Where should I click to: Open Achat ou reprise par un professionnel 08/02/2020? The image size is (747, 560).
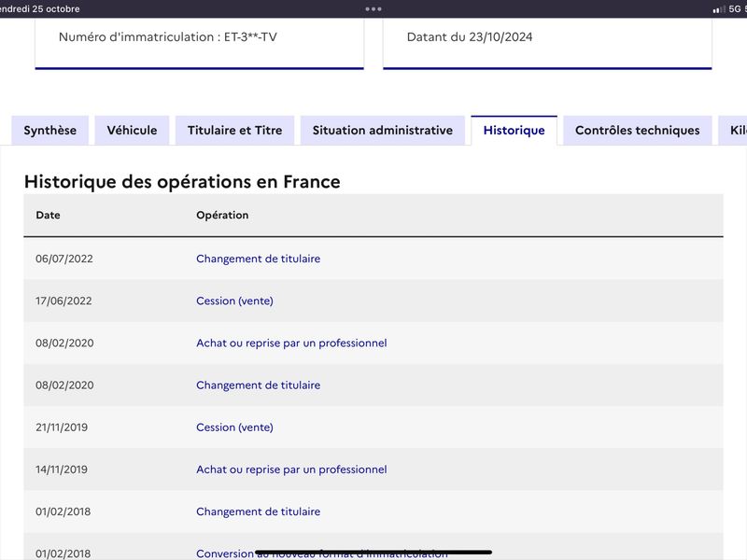[291, 343]
